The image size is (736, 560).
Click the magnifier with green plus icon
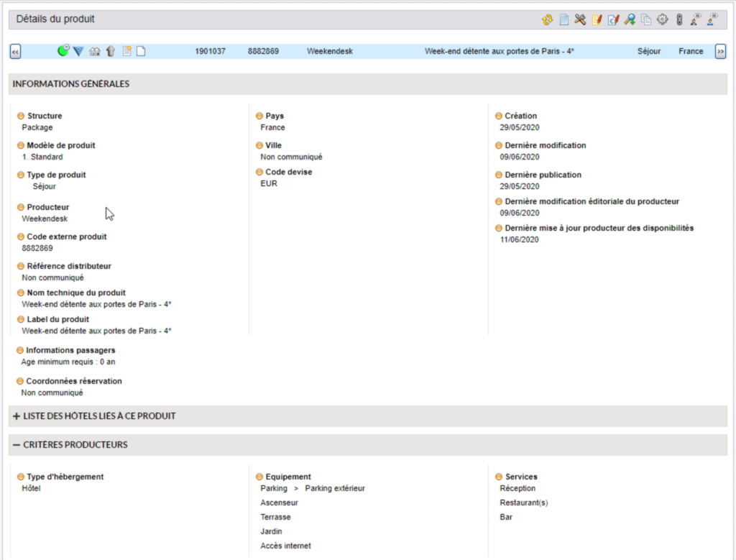point(630,19)
